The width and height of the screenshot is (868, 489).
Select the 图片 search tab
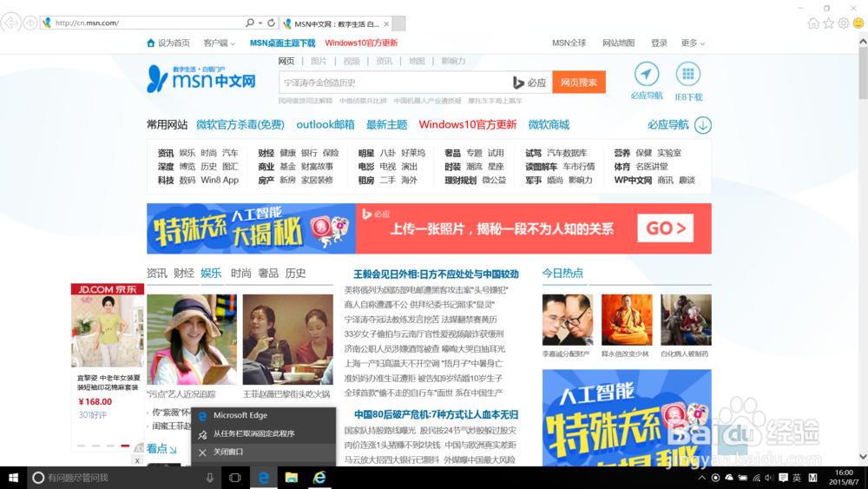point(319,61)
